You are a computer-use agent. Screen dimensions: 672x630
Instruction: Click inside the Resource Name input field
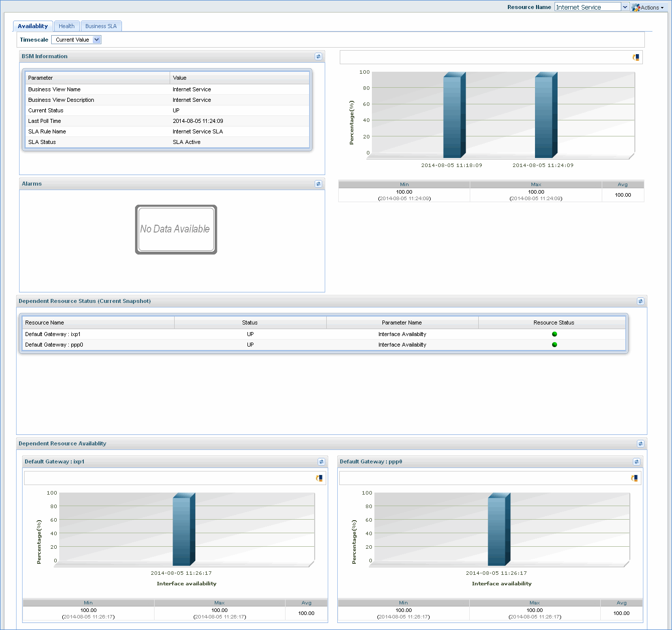587,7
